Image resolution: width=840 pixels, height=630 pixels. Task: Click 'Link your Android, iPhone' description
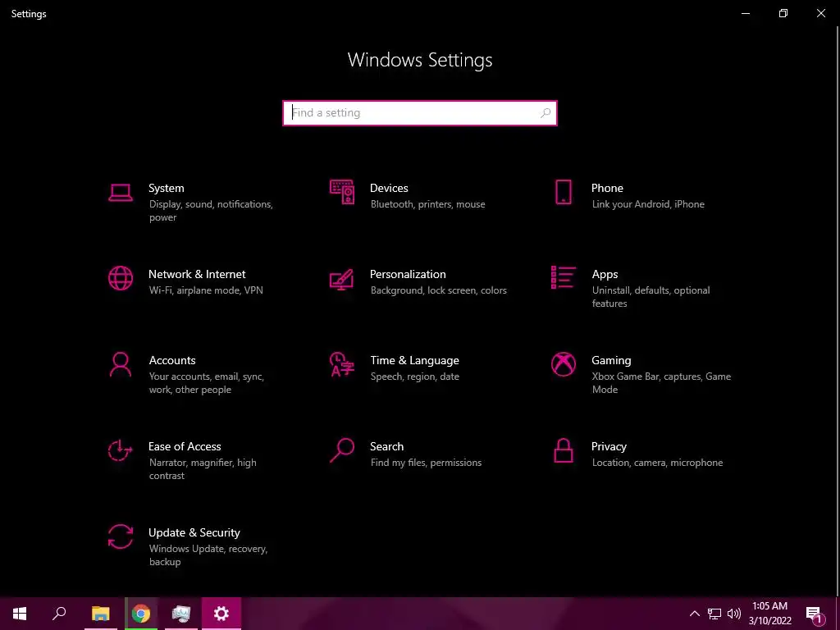point(648,204)
